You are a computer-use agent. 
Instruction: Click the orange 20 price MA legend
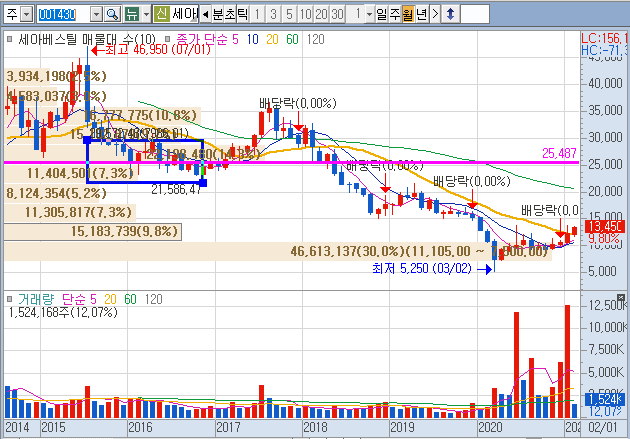(272, 39)
